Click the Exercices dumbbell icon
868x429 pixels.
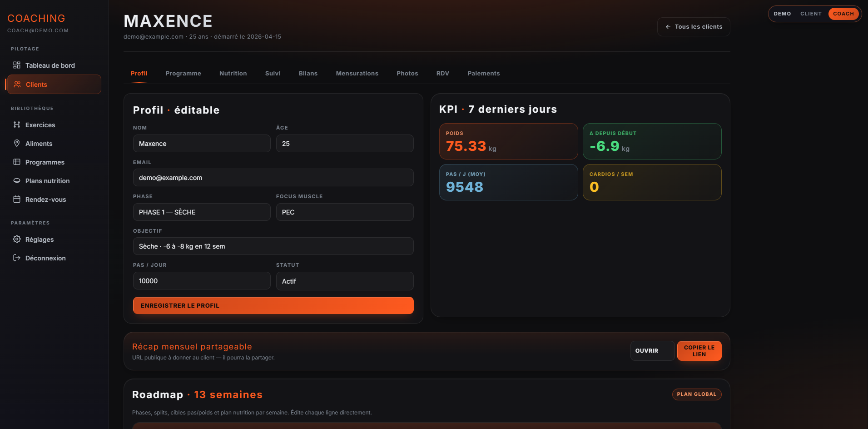click(17, 125)
